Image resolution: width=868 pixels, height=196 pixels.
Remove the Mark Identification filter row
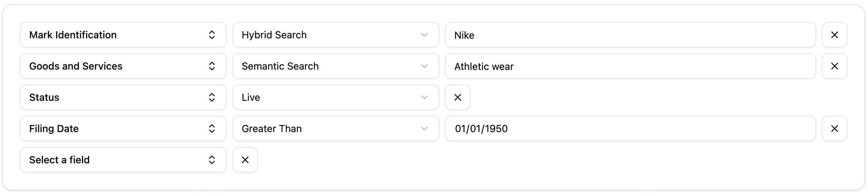834,35
